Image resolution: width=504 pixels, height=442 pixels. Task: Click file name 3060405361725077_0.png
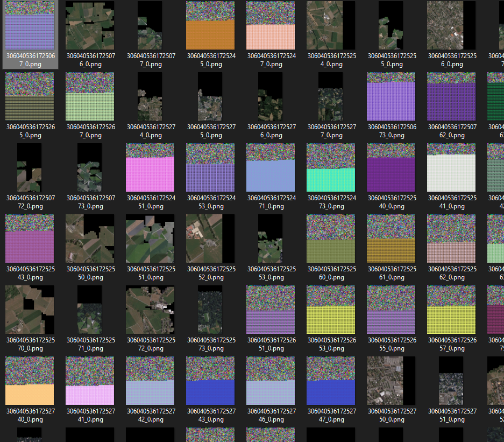(151, 60)
